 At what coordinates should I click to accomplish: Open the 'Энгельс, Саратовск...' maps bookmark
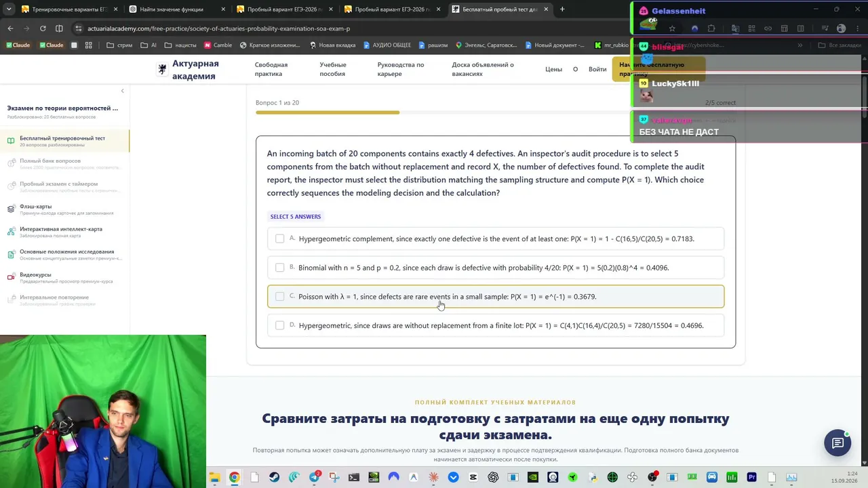[486, 45]
